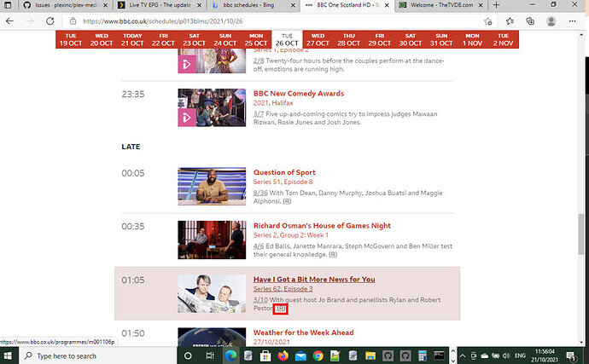Open Microsoft Store from taskbar
Screen dimensions: 589x364
(x=265, y=355)
